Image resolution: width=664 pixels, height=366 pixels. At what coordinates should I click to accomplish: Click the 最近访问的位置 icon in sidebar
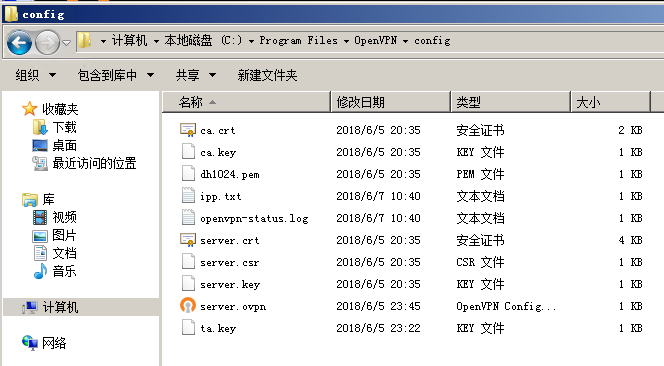[x=40, y=164]
